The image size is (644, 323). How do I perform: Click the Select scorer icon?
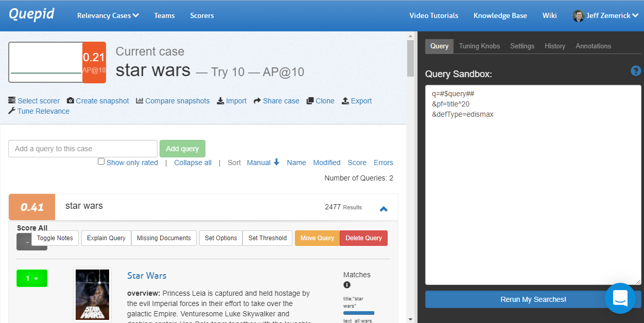pos(12,101)
